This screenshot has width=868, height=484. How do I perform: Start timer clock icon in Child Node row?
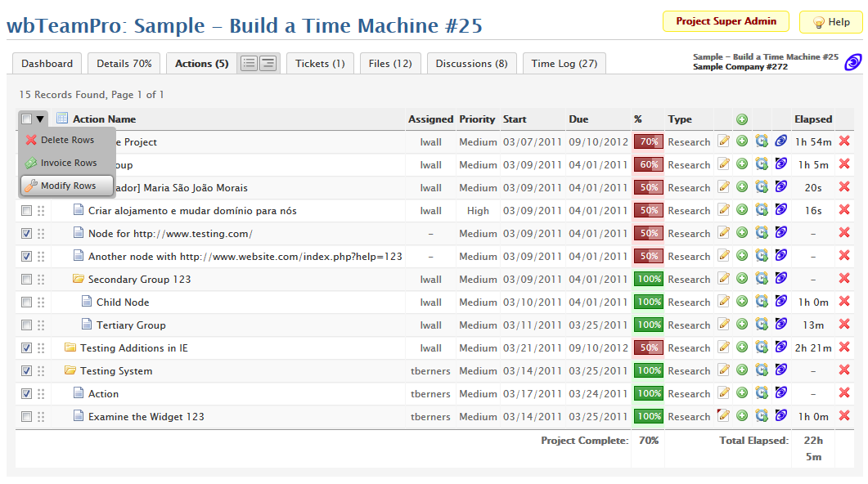[x=762, y=302]
